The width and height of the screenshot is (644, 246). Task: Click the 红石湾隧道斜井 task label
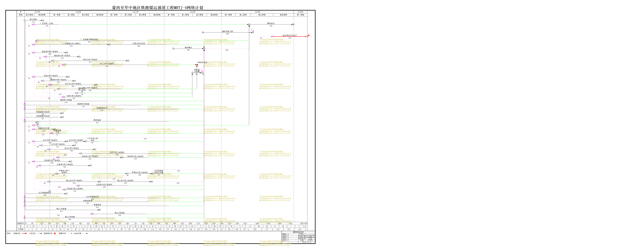coord(45,193)
